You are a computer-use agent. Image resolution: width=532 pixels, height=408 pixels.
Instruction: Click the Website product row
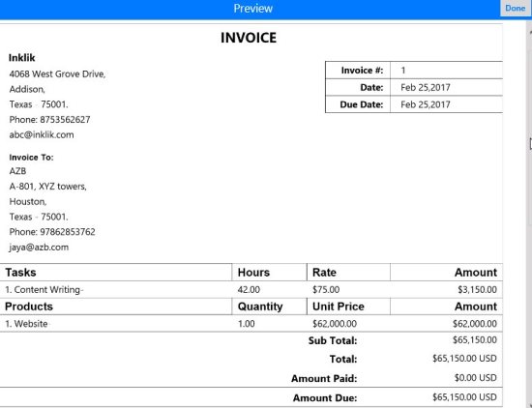[x=251, y=324]
